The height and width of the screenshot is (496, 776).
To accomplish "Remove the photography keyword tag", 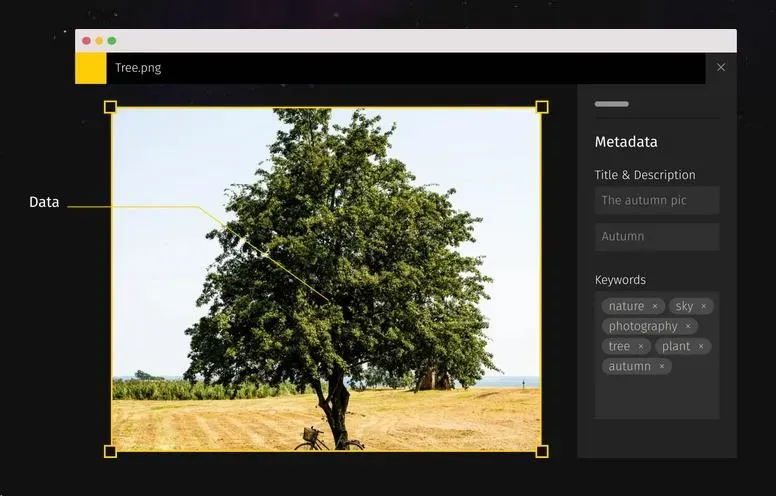I will 688,326.
